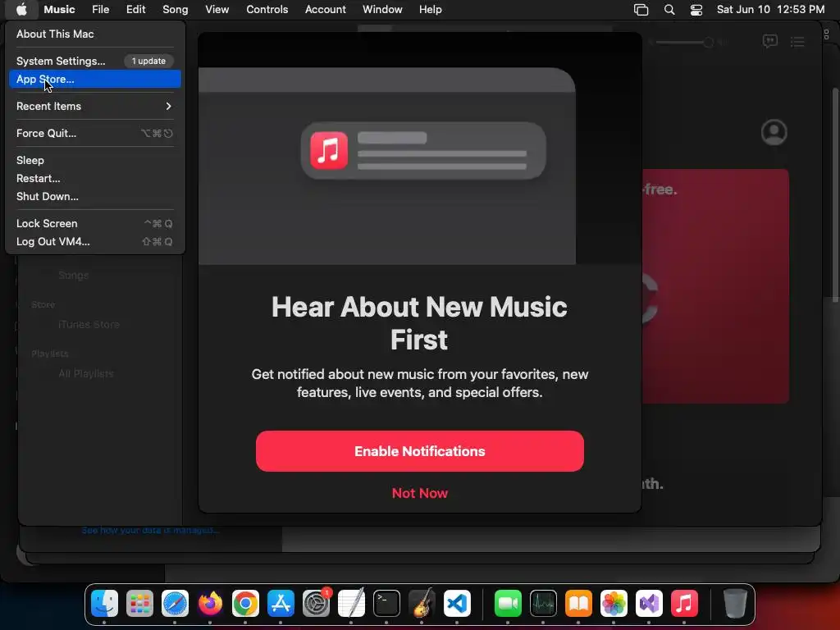Open Visual Studio Code Dock icon

click(x=457, y=603)
